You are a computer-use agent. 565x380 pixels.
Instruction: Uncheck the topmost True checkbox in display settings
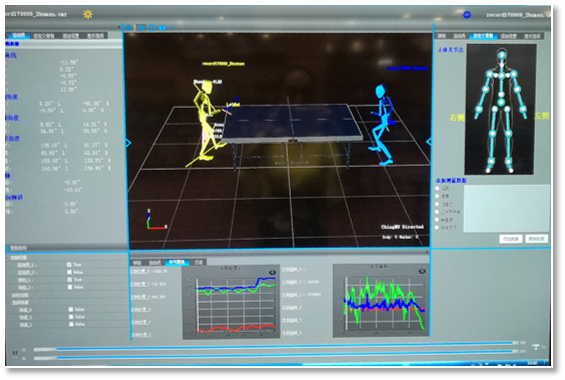(x=69, y=264)
